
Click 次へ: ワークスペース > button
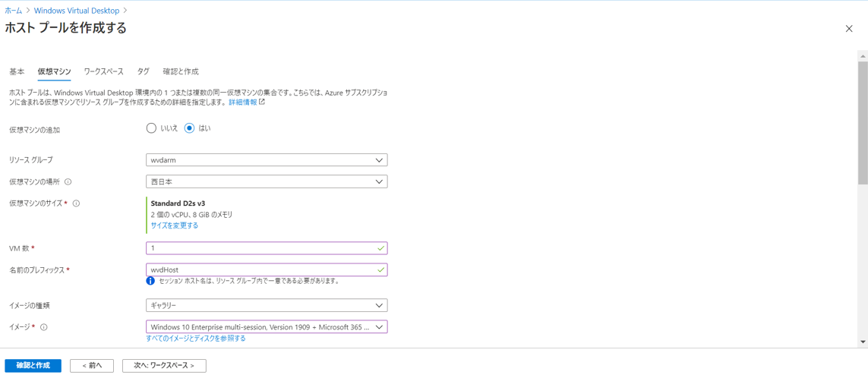pyautogui.click(x=164, y=366)
